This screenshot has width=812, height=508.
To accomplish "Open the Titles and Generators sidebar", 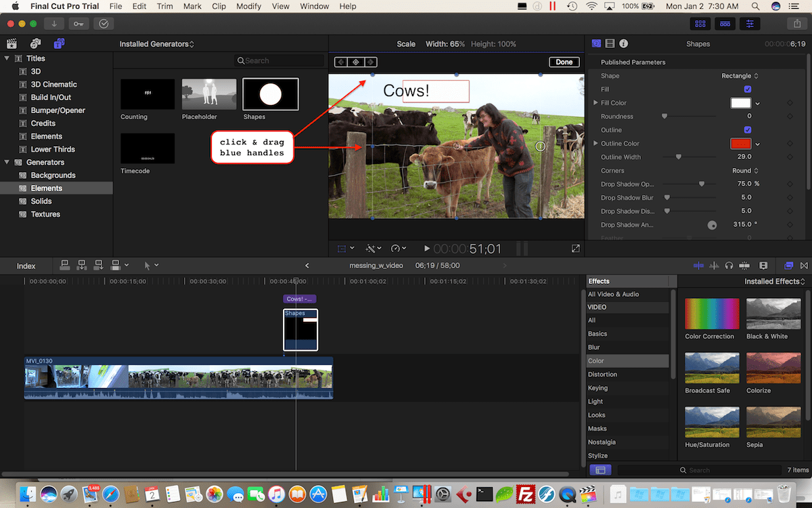I will (60, 42).
